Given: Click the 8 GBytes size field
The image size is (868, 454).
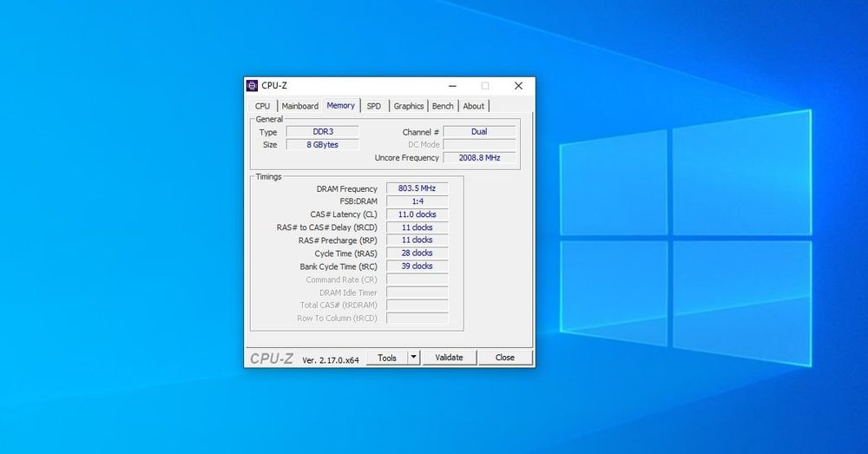Looking at the screenshot, I should pyautogui.click(x=323, y=144).
